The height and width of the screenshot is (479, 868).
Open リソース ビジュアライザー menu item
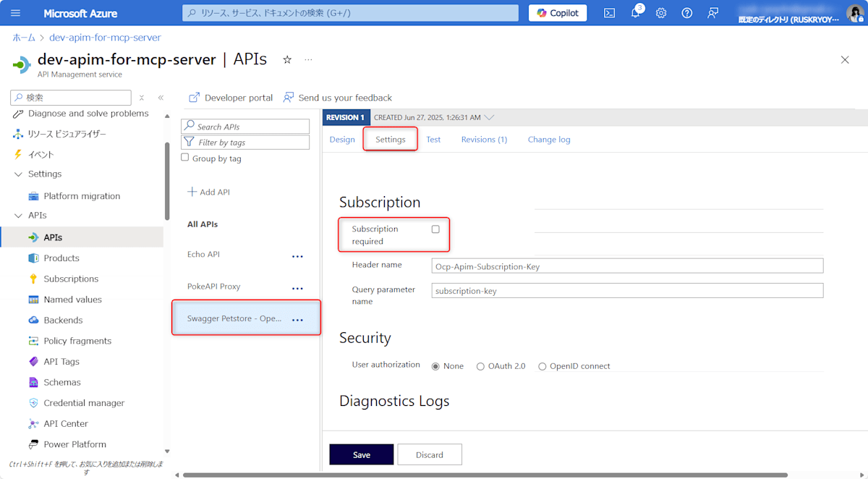click(67, 134)
